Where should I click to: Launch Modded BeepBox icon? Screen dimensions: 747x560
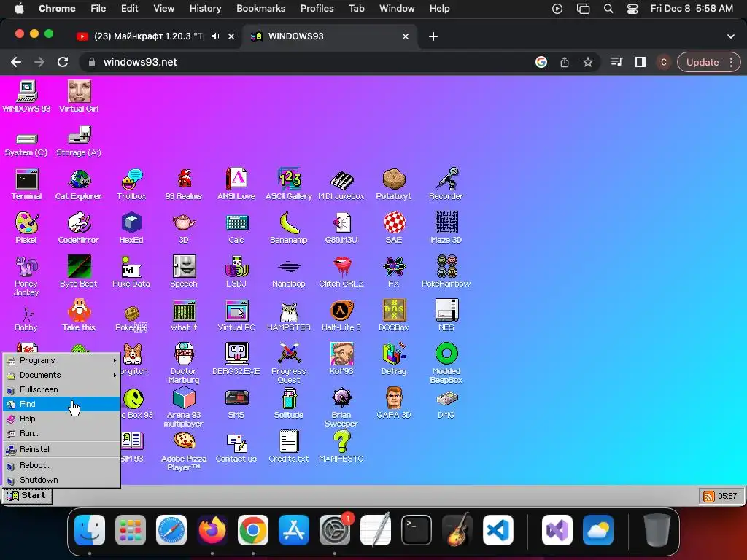point(446,363)
